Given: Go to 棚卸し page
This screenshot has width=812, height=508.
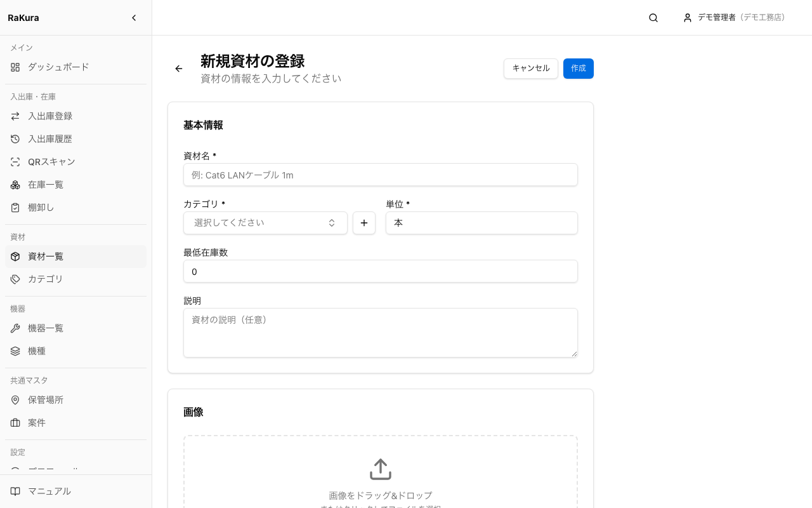Looking at the screenshot, I should tap(75, 208).
